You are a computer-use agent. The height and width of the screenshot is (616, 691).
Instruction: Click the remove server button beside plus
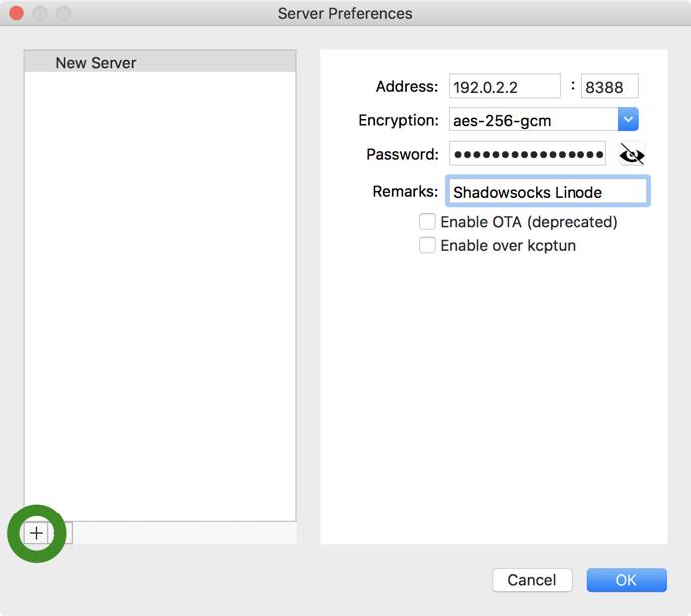coord(61,533)
